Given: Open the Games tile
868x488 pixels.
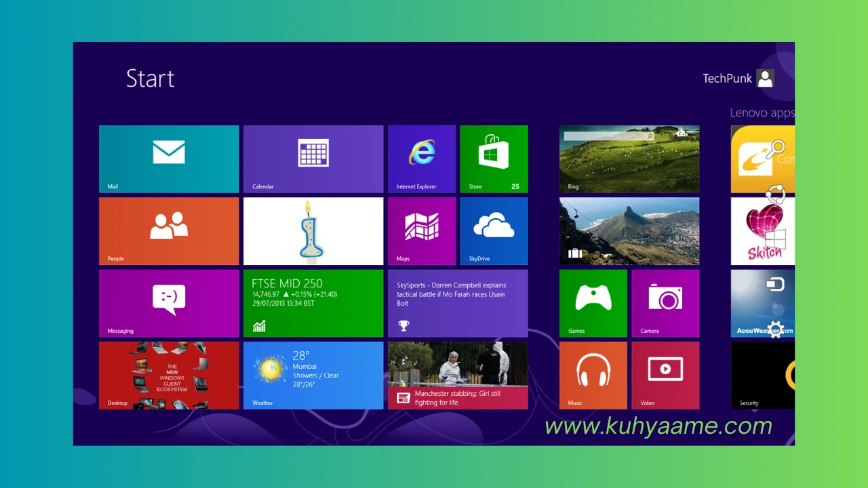Looking at the screenshot, I should click(x=593, y=304).
